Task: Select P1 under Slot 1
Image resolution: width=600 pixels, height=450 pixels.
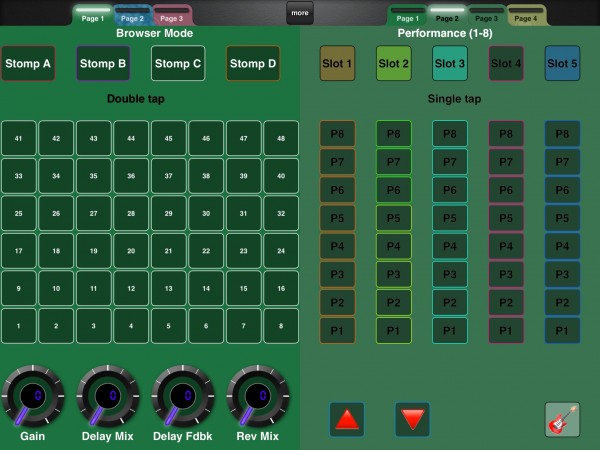Action: (337, 331)
